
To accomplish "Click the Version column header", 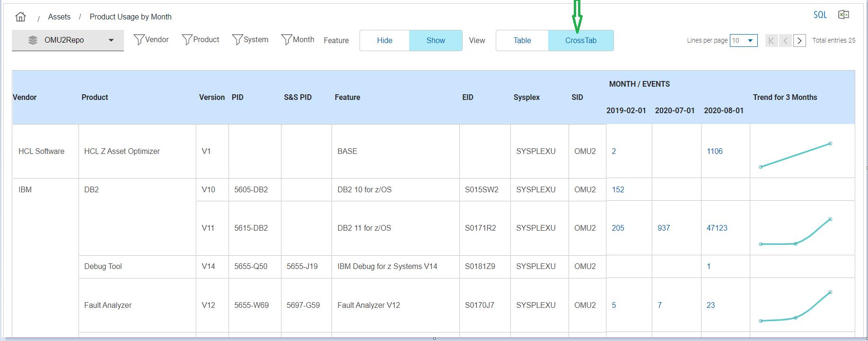I will (x=212, y=98).
